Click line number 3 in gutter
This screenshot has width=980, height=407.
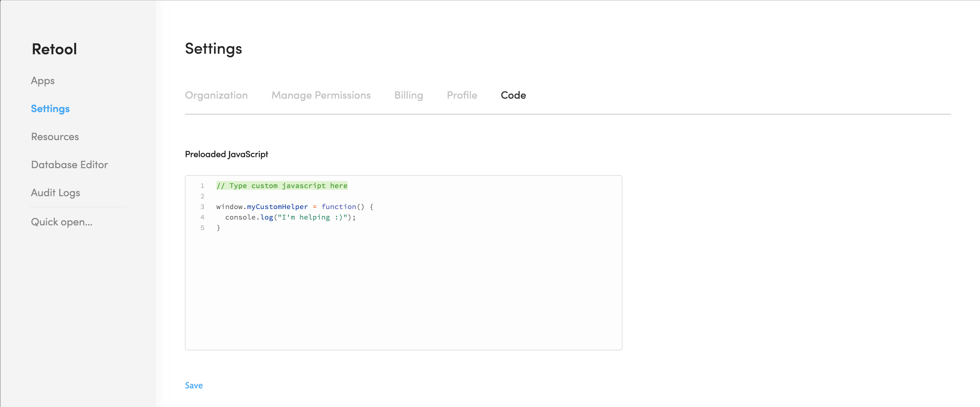tap(202, 207)
